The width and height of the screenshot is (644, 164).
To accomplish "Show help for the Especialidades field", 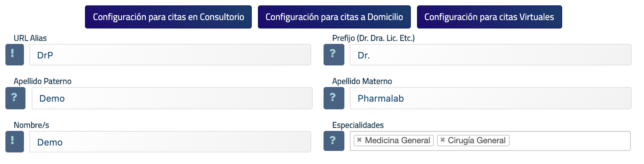I will coord(334,141).
